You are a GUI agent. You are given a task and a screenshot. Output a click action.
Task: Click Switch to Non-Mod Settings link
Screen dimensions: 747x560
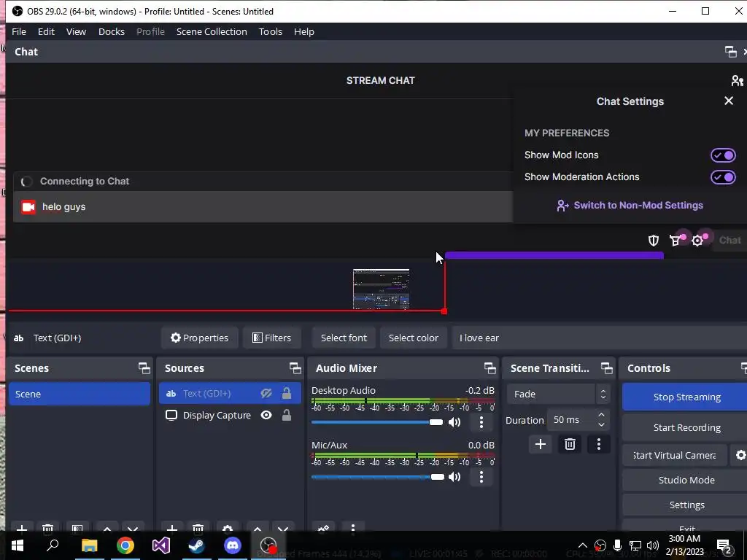coord(630,205)
